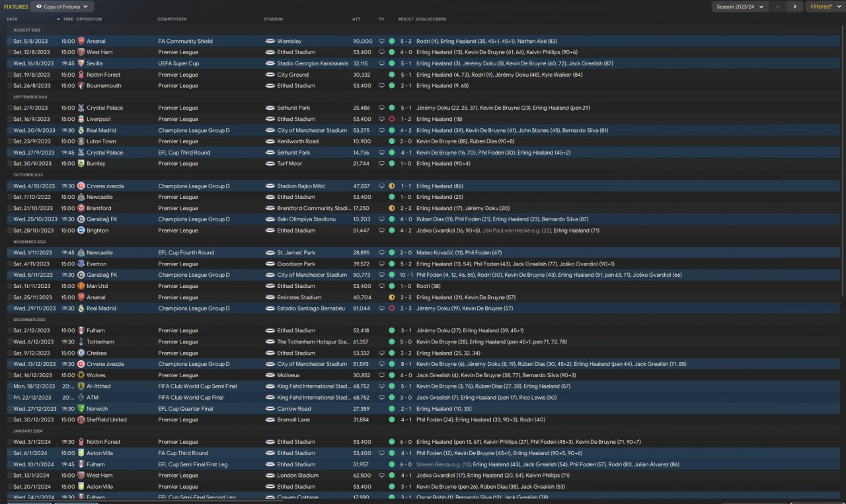Click the stadium icon beside Goodison Park
This screenshot has height=504, width=846.
pyautogui.click(x=270, y=264)
